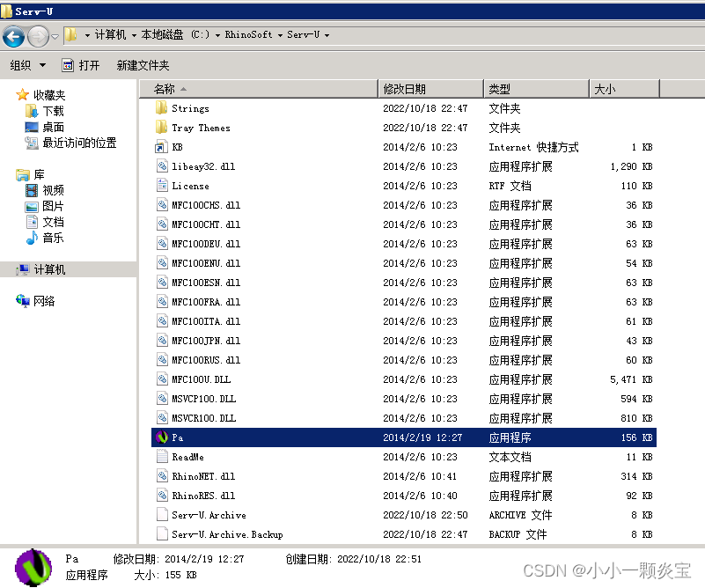Sort by 类型 column header
705x588 pixels.
point(537,89)
